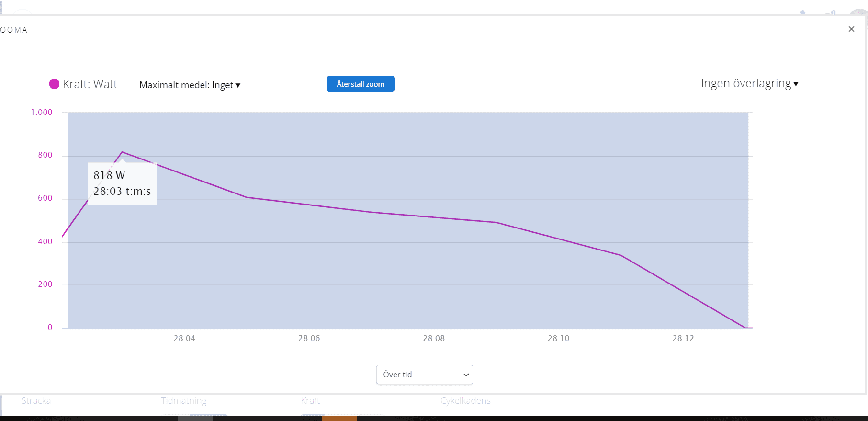Expand the Ingen överlagring dropdown

pyautogui.click(x=749, y=84)
